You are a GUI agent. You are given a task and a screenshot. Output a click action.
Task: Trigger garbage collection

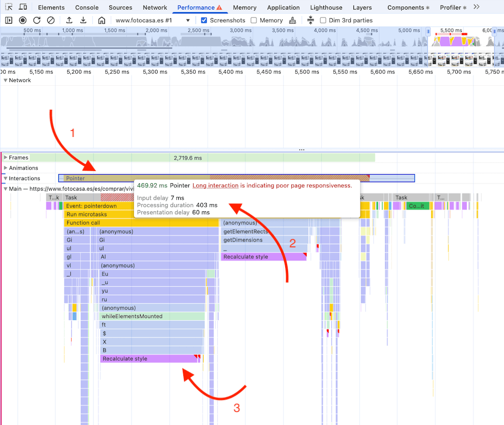[293, 20]
